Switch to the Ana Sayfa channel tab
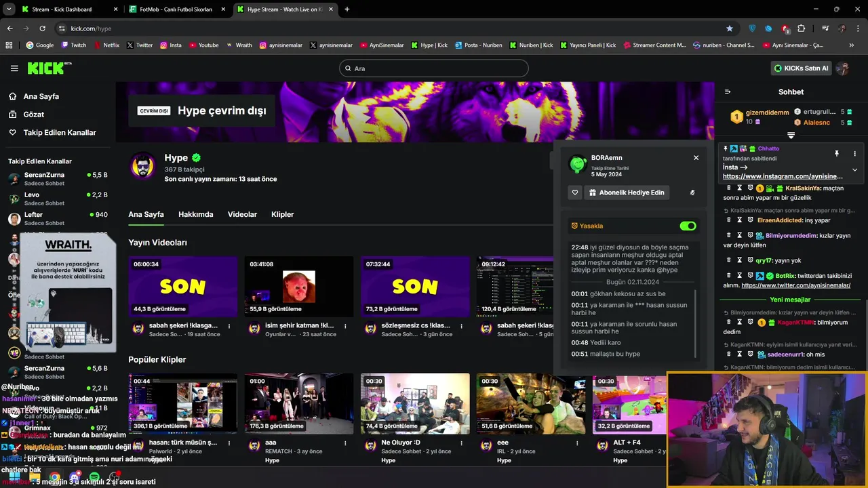The height and width of the screenshot is (488, 868). click(146, 214)
